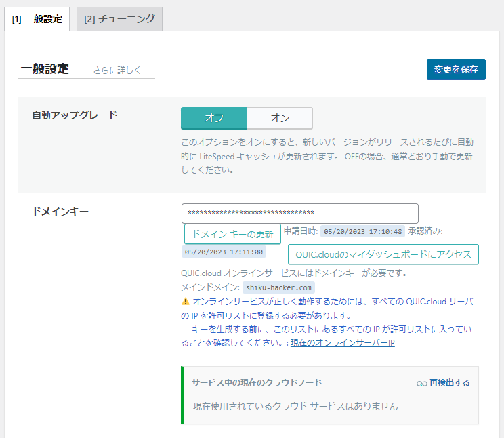Click the 変更を保存 button
Image resolution: width=504 pixels, height=438 pixels.
pyautogui.click(x=456, y=69)
